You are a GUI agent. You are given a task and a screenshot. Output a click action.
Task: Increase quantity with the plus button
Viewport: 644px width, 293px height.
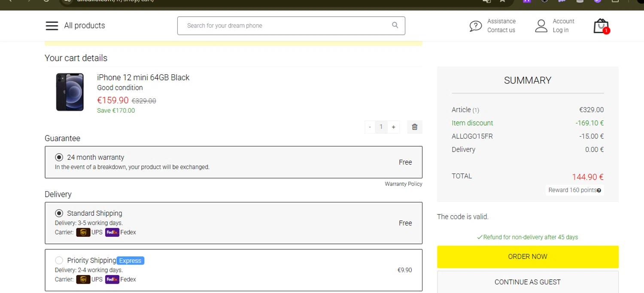[x=393, y=127]
